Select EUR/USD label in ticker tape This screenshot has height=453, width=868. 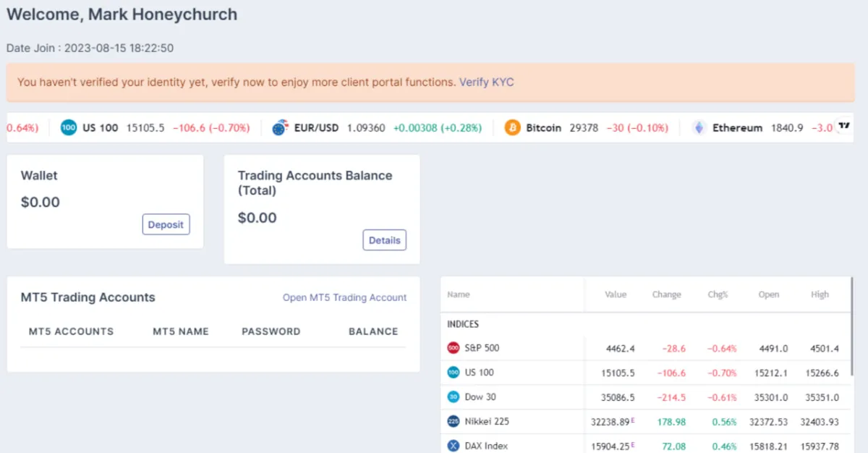[x=316, y=128]
